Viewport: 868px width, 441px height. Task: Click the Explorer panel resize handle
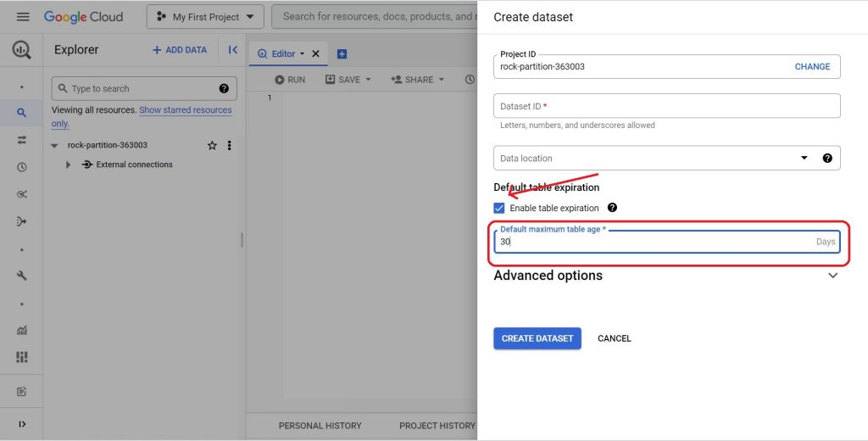[242, 240]
